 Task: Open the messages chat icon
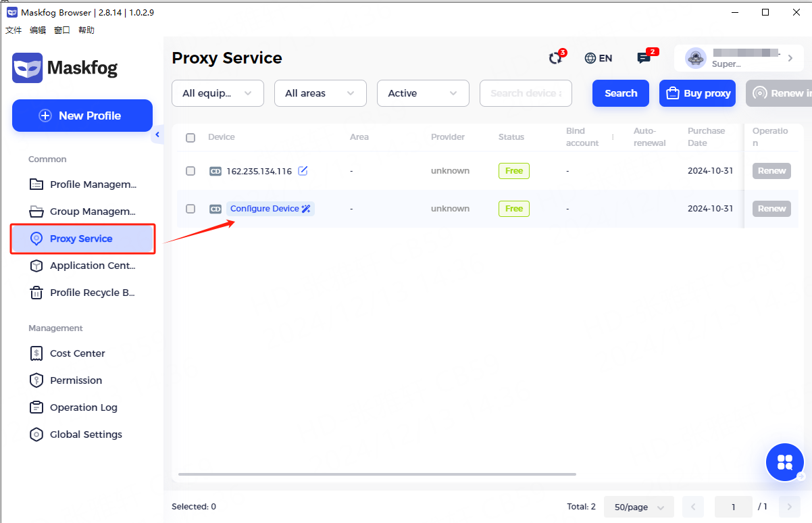click(644, 58)
